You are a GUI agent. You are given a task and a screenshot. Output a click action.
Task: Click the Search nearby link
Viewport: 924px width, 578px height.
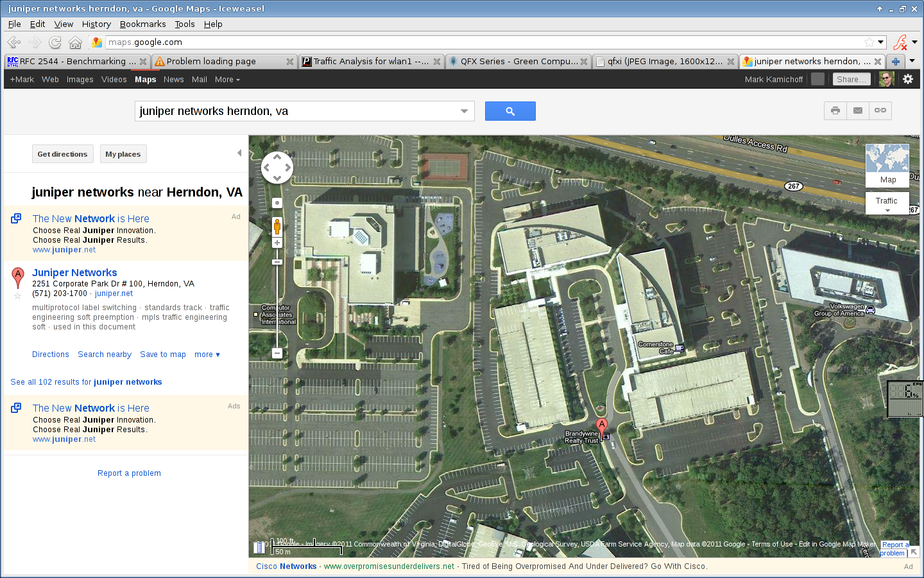pos(105,355)
